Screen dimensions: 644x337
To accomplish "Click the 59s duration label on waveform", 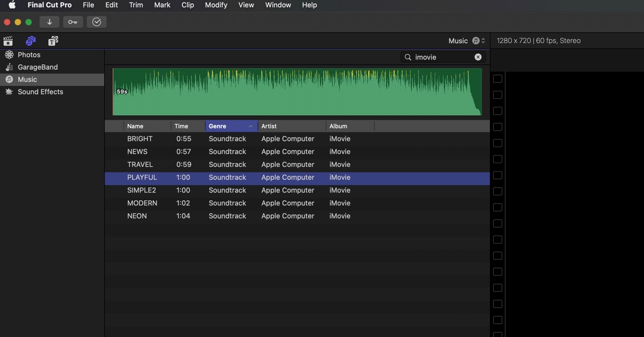I will 122,92.
